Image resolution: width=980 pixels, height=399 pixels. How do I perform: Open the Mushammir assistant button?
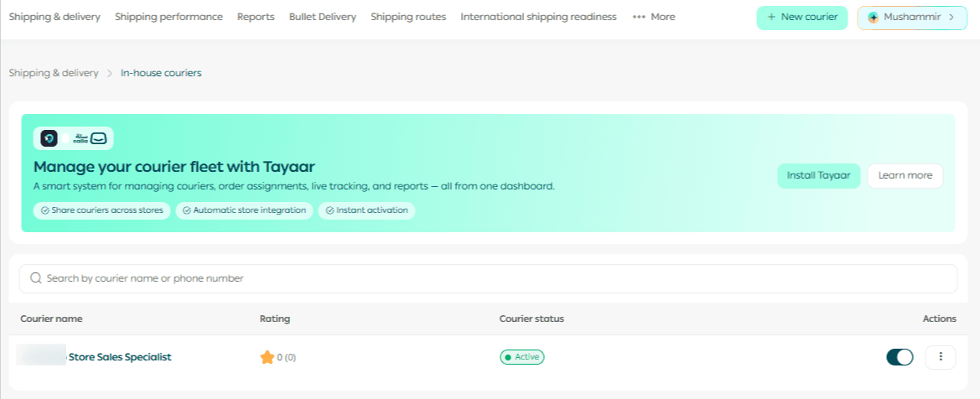[x=912, y=18]
